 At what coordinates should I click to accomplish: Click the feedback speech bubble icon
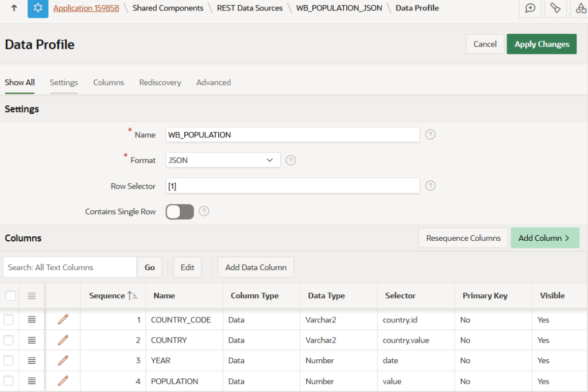click(x=530, y=8)
